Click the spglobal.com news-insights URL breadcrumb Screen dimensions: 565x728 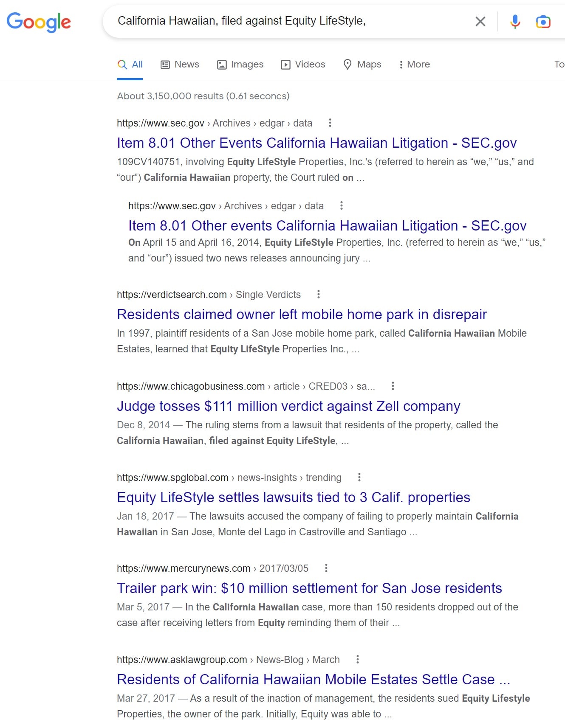click(x=229, y=478)
